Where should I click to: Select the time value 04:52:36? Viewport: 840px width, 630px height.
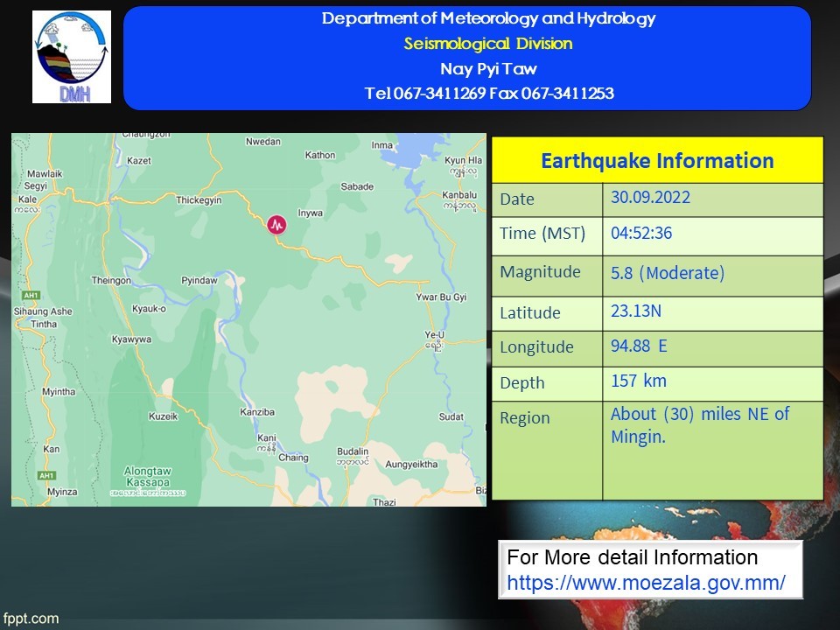641,234
